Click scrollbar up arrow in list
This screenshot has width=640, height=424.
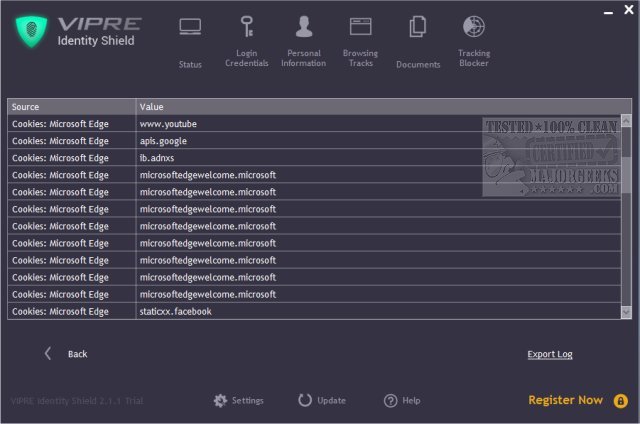click(626, 120)
